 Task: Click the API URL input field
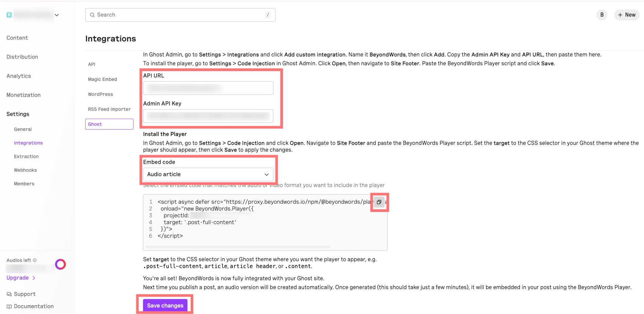click(208, 88)
